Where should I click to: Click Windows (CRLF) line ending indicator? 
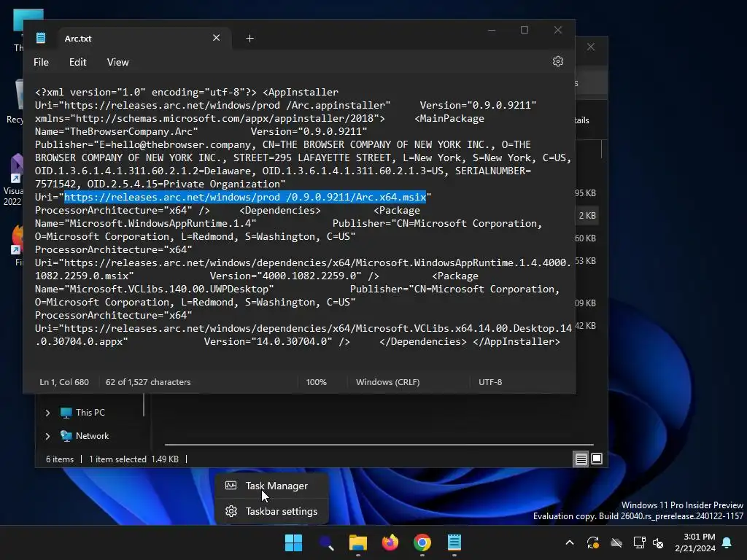(388, 382)
